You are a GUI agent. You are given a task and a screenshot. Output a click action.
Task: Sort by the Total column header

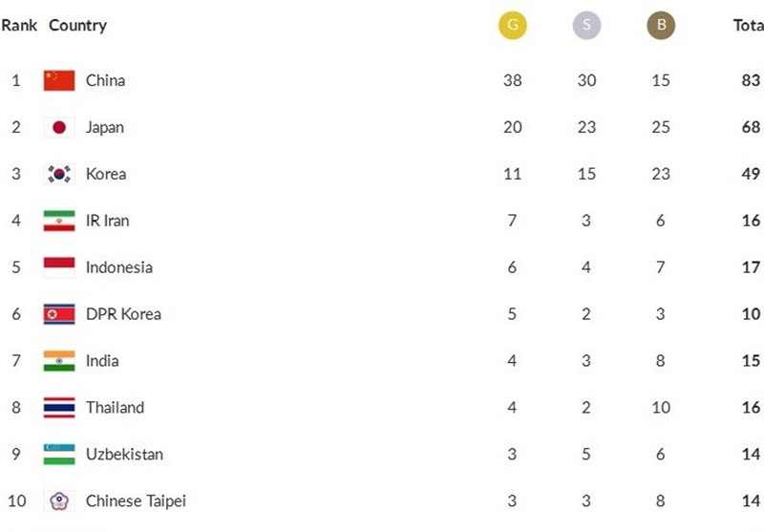coord(748,26)
